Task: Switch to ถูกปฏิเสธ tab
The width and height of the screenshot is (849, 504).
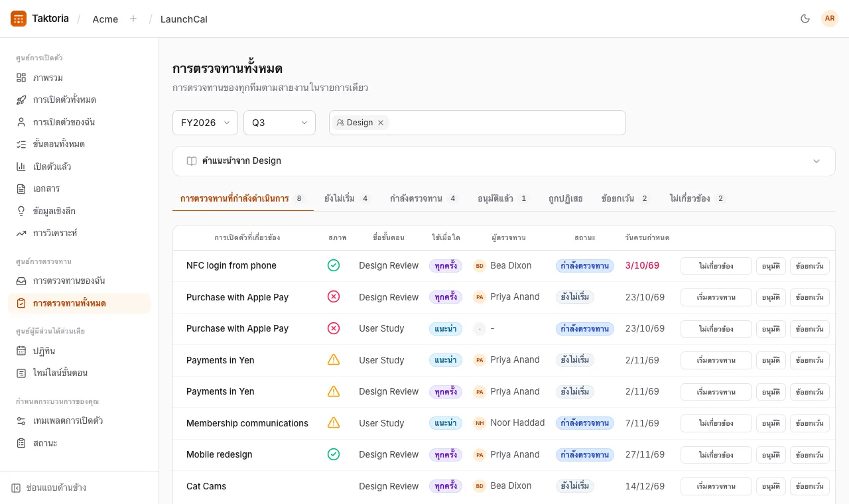Action: point(566,198)
